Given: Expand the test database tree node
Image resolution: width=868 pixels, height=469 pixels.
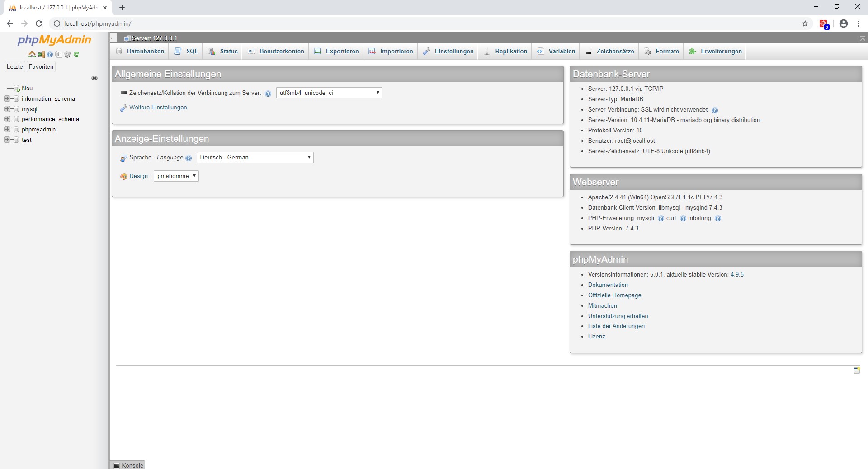Looking at the screenshot, I should pos(7,140).
